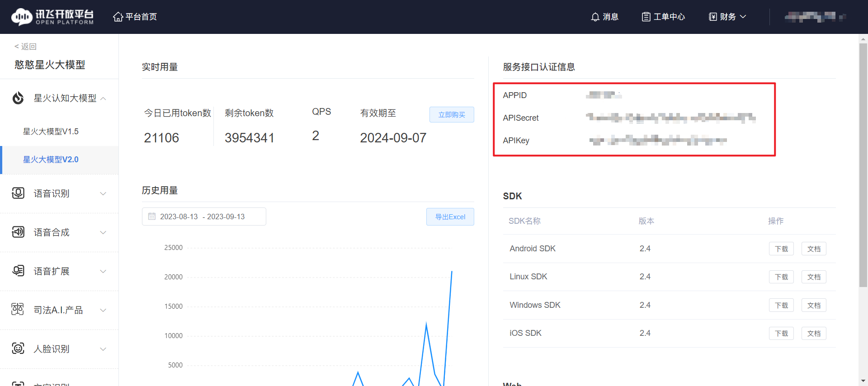Click the iFlytek Open Platform logo
The width and height of the screenshot is (868, 386).
click(52, 17)
